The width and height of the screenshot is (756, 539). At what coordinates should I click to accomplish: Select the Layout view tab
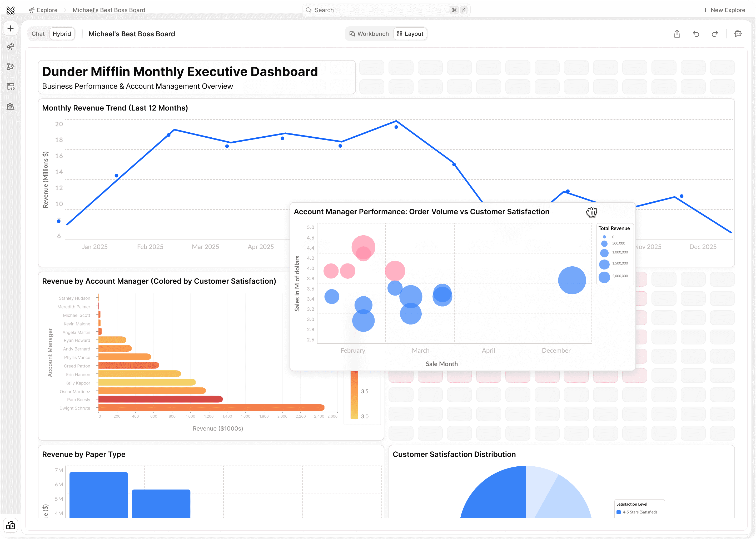tap(410, 34)
